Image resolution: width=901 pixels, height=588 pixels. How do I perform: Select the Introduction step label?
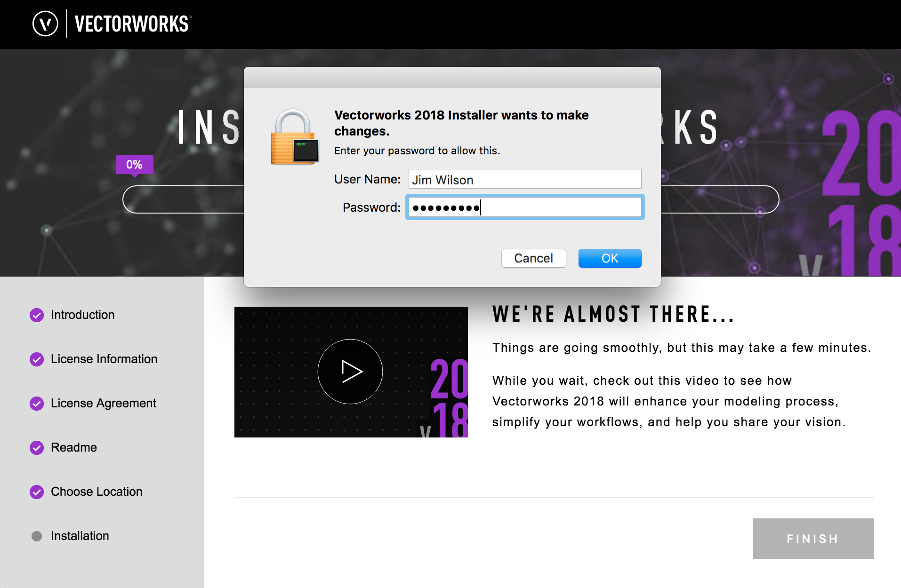point(82,315)
